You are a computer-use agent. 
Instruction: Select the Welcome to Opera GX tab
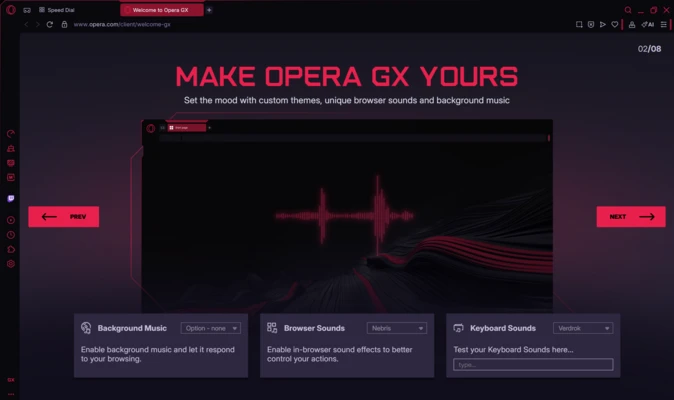point(162,10)
